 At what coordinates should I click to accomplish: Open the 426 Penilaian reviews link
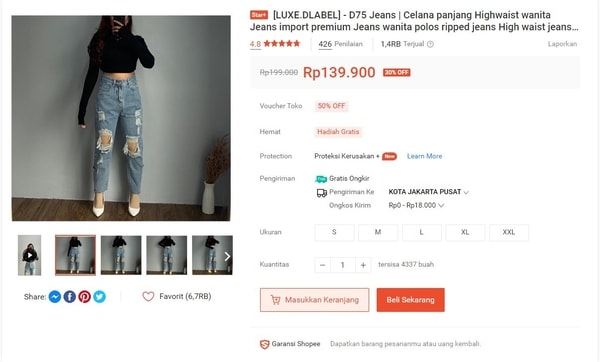pos(340,44)
